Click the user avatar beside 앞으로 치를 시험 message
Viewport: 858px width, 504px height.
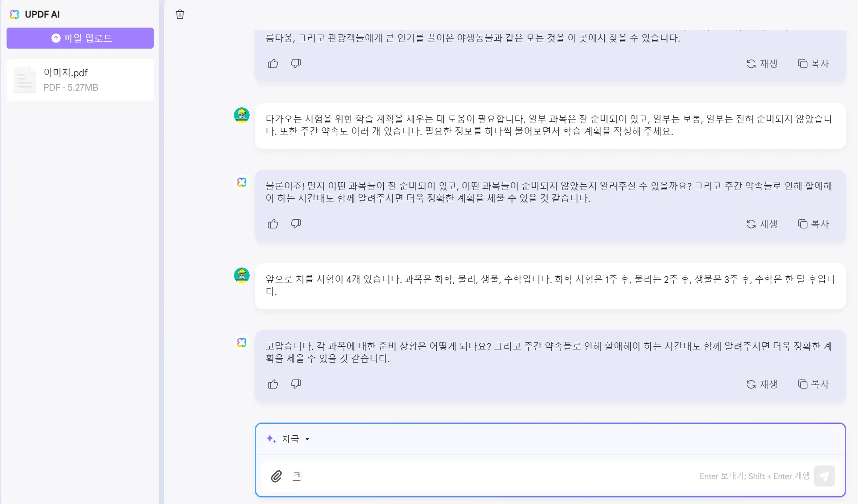click(x=242, y=275)
